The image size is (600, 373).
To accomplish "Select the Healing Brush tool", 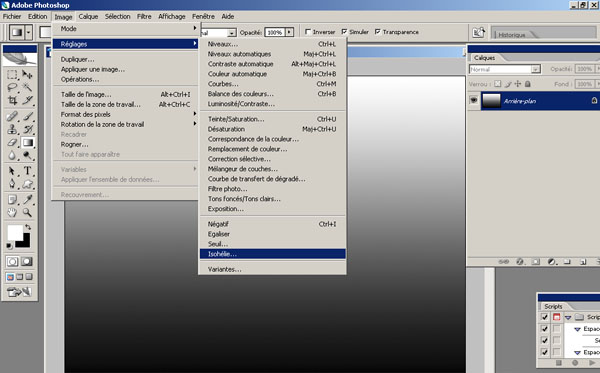I will pos(12,116).
